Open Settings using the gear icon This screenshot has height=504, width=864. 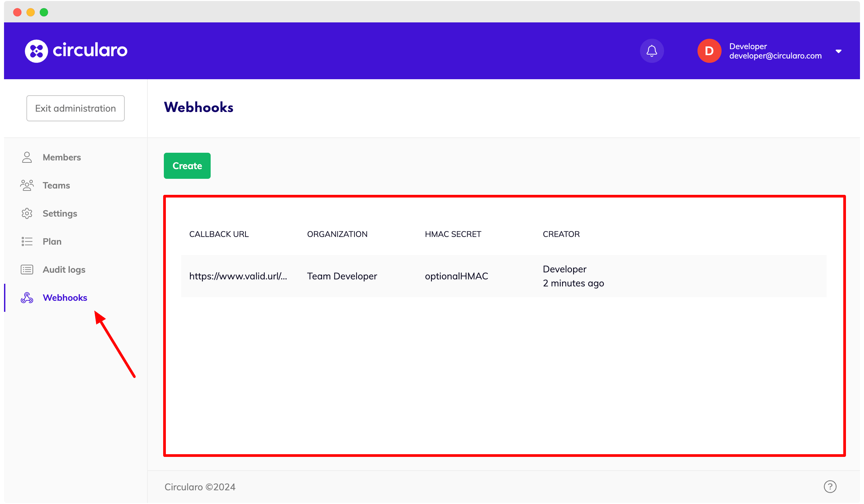pyautogui.click(x=27, y=213)
